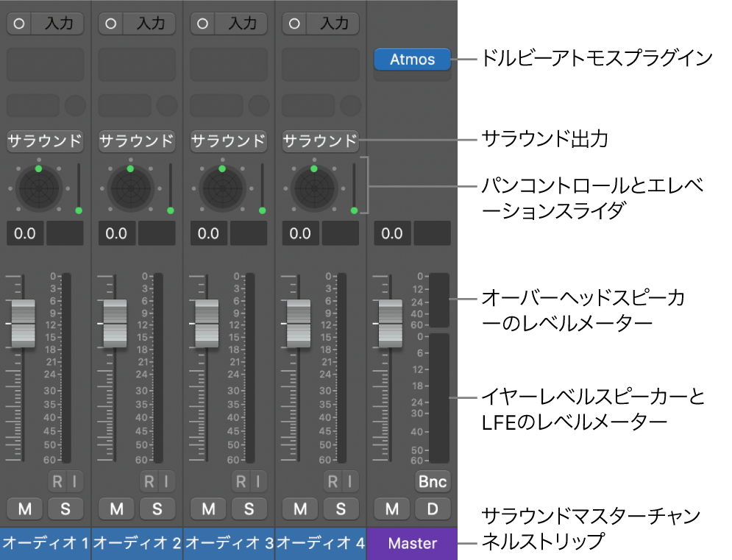The height and width of the screenshot is (560, 732).
Task: Click the input format icon on オーディオ 2
Action: coord(112,23)
